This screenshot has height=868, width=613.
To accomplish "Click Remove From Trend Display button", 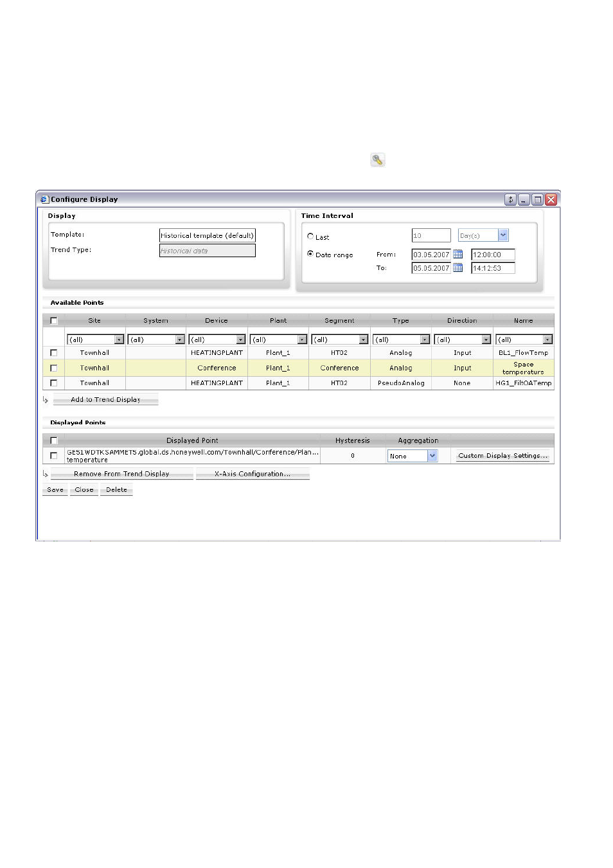I will (x=121, y=474).
